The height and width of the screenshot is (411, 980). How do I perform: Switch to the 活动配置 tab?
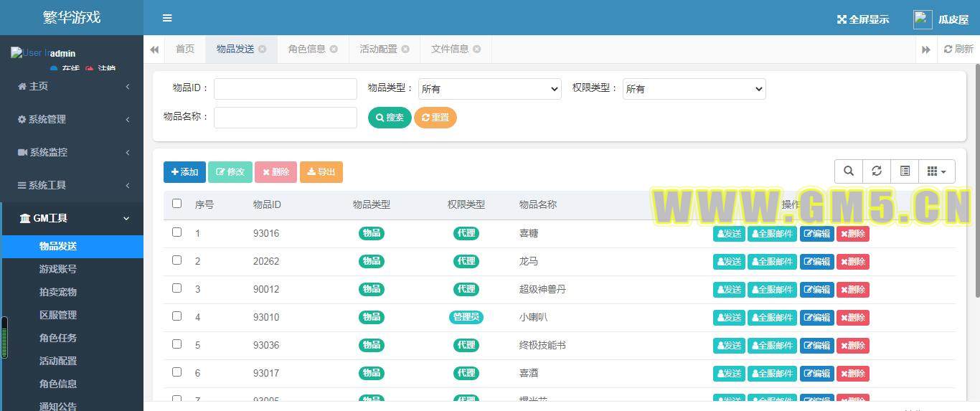[x=378, y=49]
